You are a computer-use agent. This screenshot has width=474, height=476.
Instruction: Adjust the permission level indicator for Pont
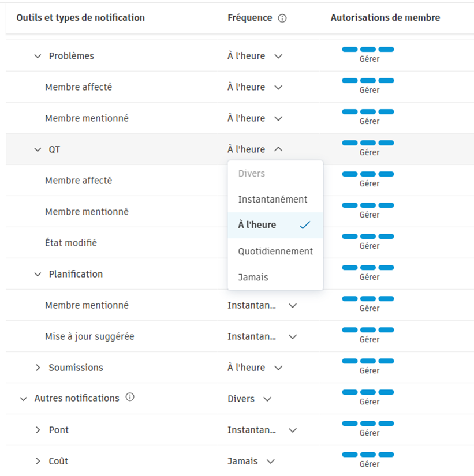pyautogui.click(x=369, y=423)
